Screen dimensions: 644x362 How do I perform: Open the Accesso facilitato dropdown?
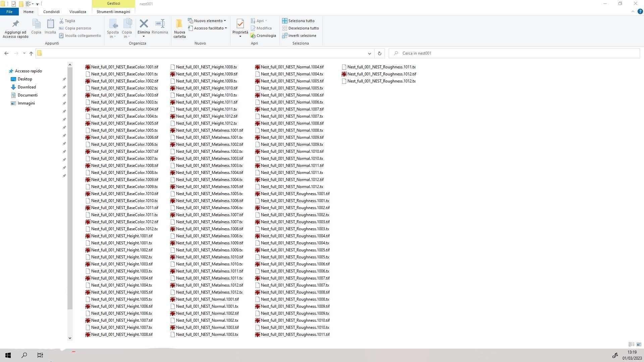tap(208, 28)
